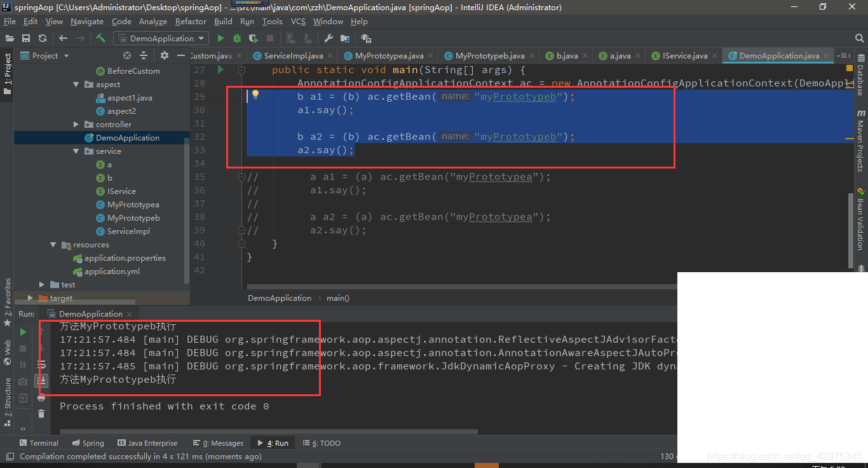868x468 pixels.
Task: Click the Project tree vertical scrollbar
Action: pyautogui.click(x=187, y=210)
